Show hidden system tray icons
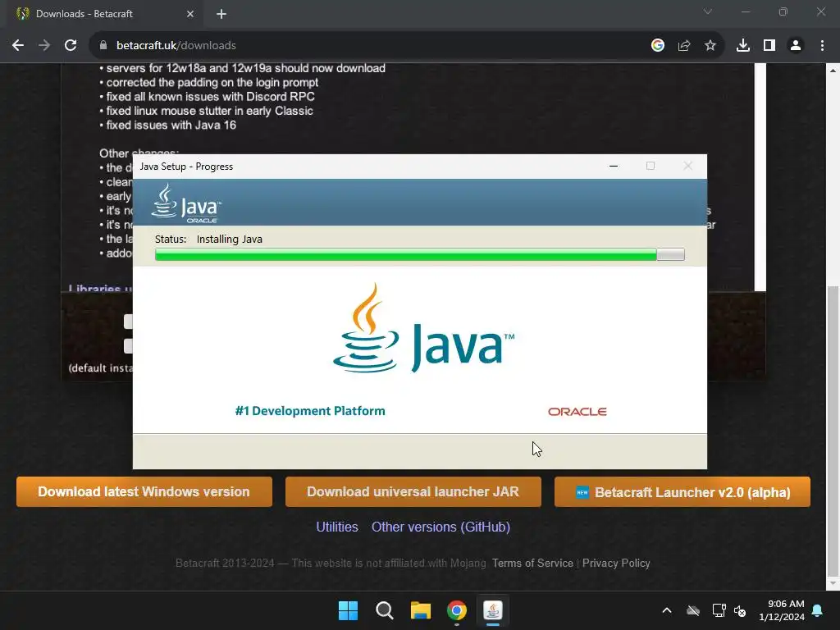This screenshot has height=630, width=840. coord(667,610)
